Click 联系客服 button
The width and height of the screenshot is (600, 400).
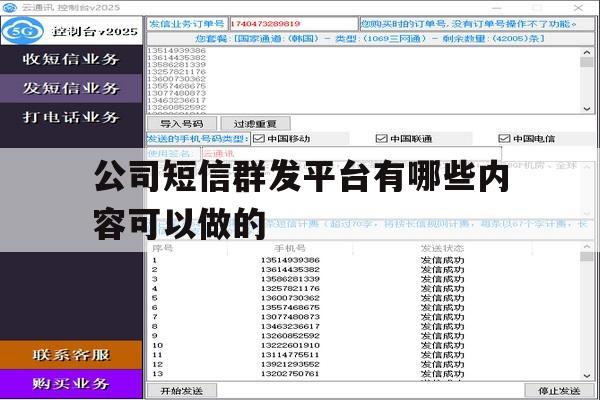(71, 355)
